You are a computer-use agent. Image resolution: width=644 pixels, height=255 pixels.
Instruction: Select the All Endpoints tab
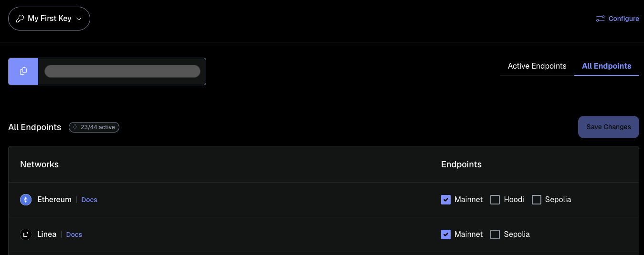[606, 66]
